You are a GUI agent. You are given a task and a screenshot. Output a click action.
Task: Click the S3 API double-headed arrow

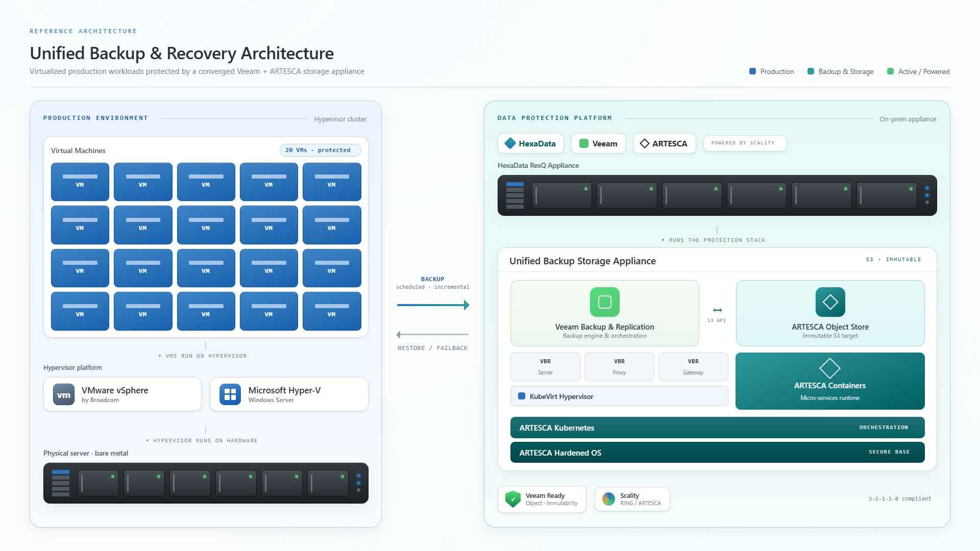pyautogui.click(x=717, y=310)
